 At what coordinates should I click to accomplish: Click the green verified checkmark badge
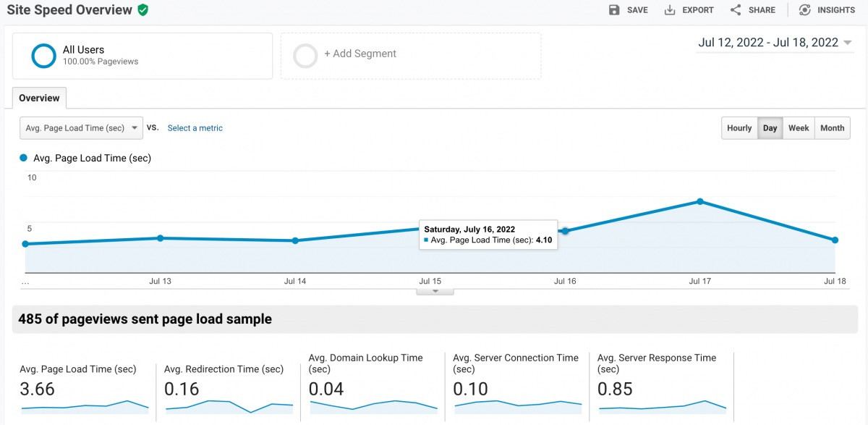pyautogui.click(x=142, y=9)
